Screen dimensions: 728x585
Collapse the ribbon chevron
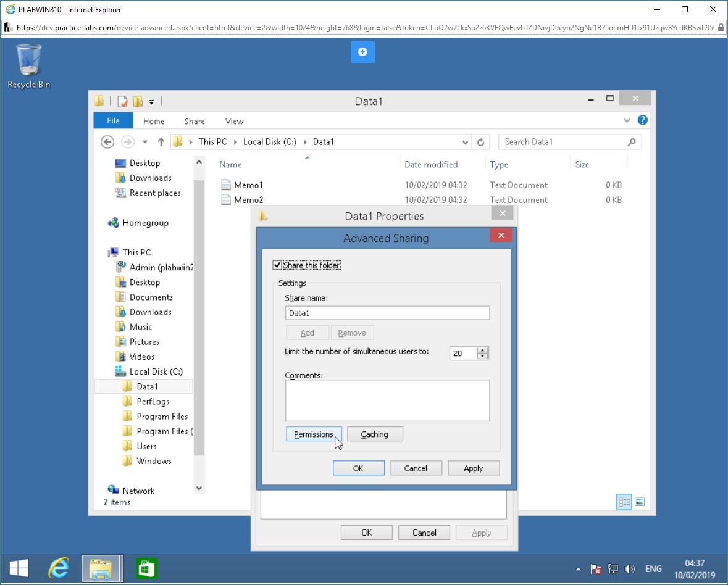627,120
